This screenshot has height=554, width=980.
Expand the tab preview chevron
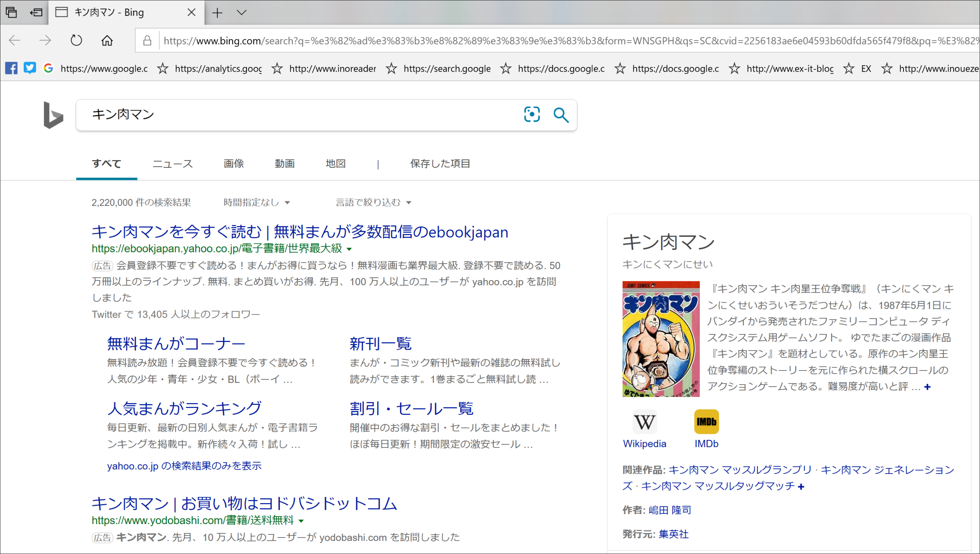coord(242,12)
